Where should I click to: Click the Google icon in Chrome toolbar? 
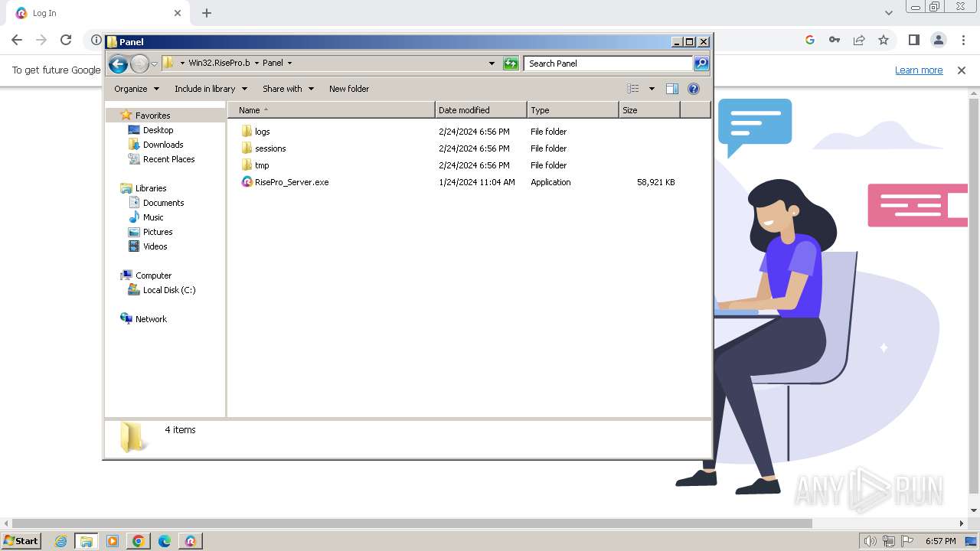pos(810,40)
